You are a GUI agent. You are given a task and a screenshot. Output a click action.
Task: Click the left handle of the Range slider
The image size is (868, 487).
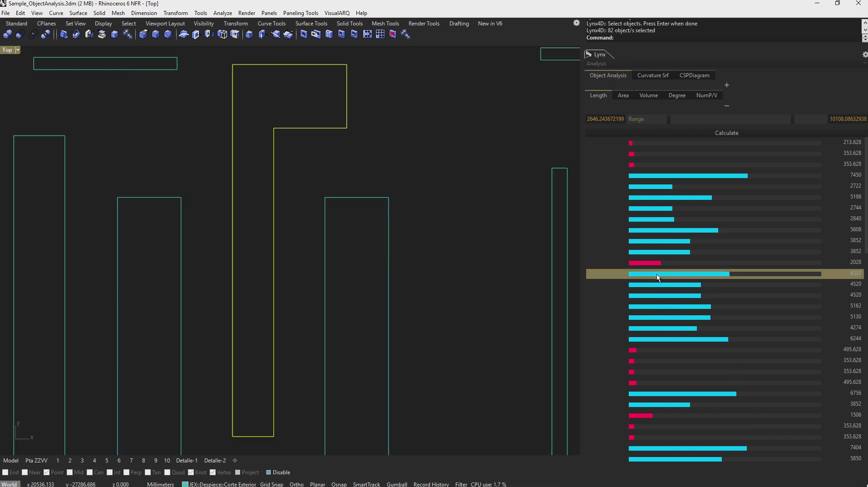[x=668, y=119]
